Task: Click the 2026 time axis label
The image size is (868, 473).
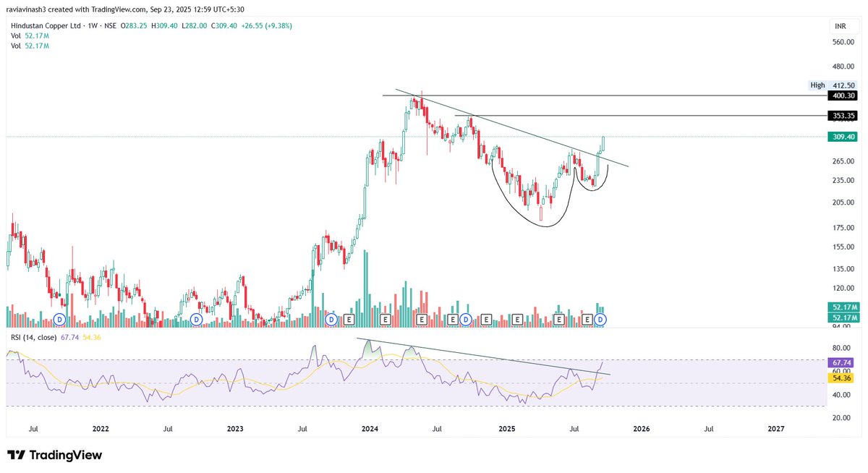Action: pyautogui.click(x=641, y=429)
